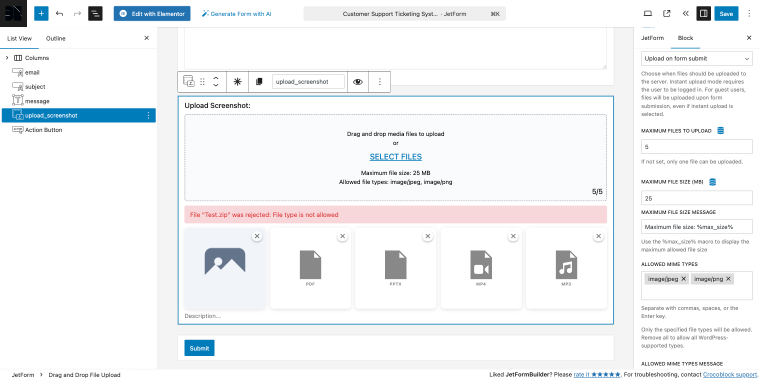The image size is (760, 380).
Task: Click the PDF file thumbnail
Action: coord(310,269)
